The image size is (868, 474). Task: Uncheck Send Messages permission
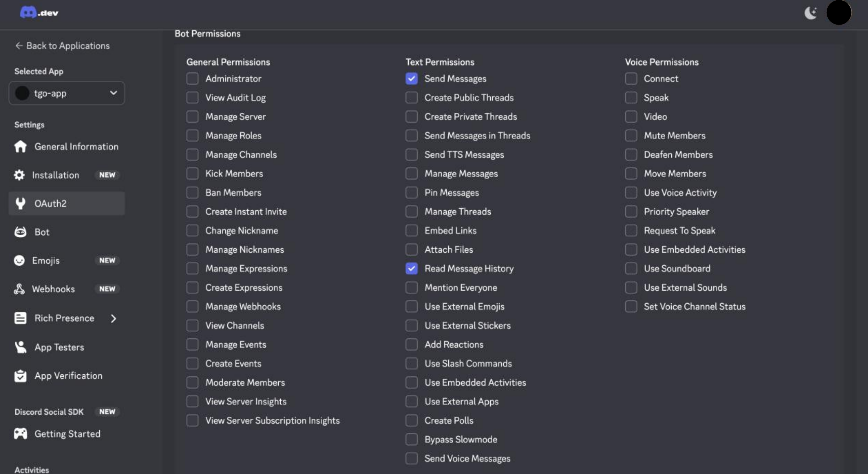411,78
